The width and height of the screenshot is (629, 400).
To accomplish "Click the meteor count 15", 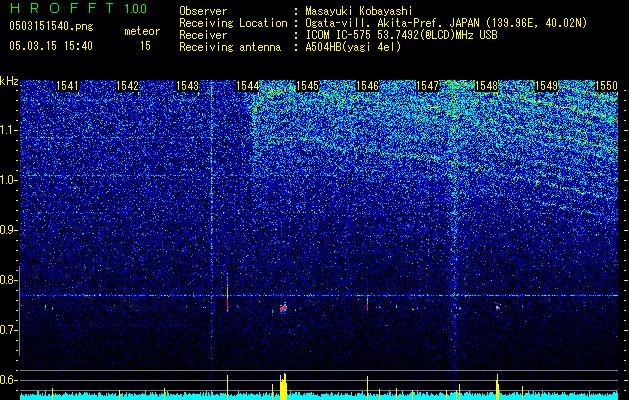I will [x=145, y=46].
